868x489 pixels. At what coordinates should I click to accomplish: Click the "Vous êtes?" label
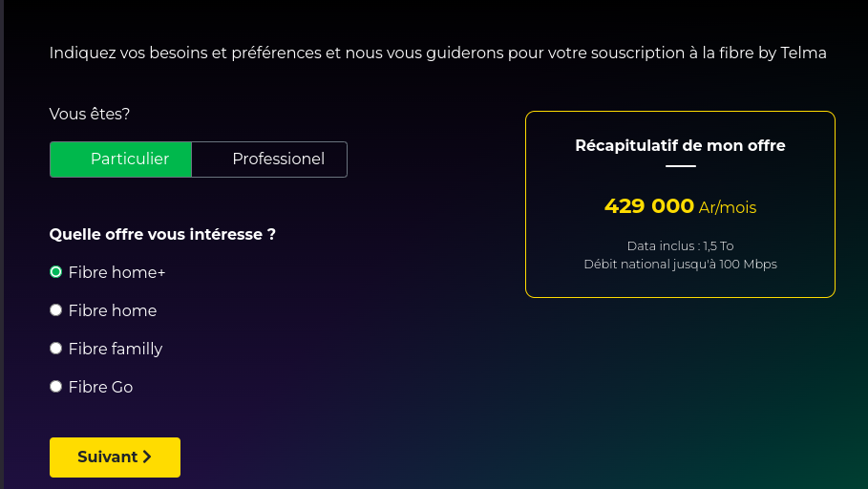[90, 114]
